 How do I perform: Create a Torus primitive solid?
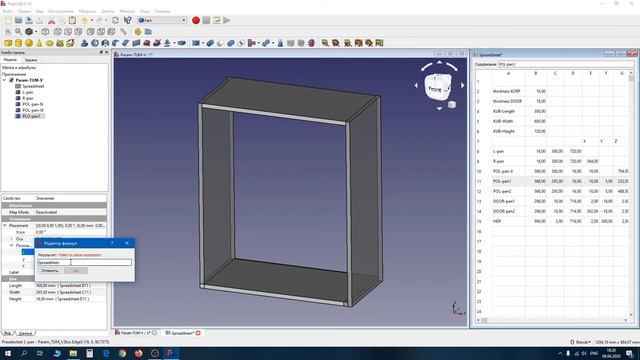(49, 43)
